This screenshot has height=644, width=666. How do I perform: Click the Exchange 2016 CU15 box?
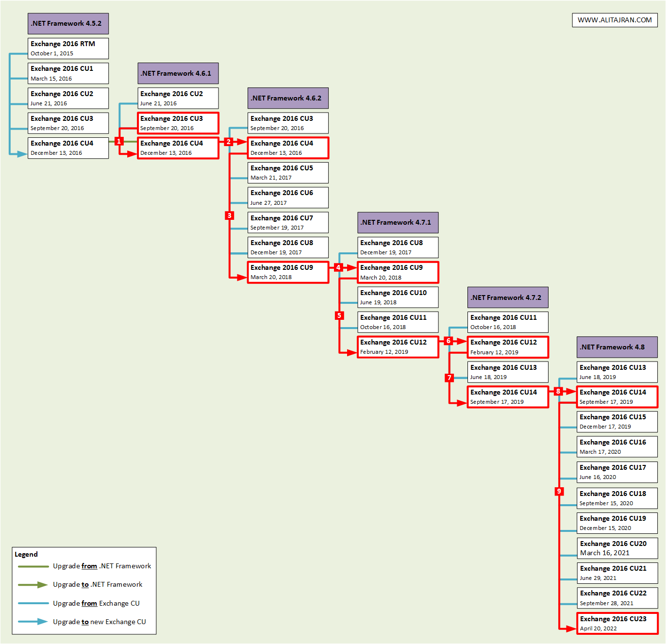pos(617,422)
